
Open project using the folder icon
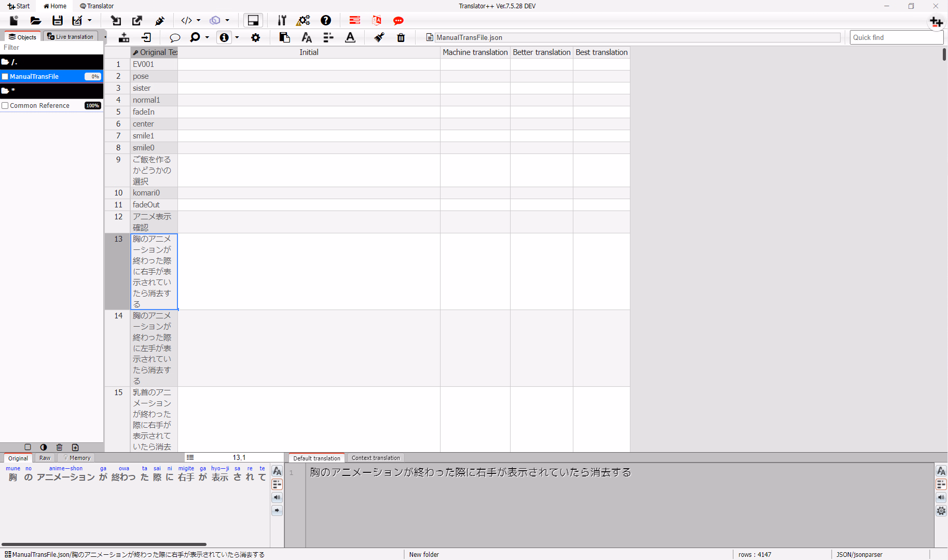click(35, 21)
